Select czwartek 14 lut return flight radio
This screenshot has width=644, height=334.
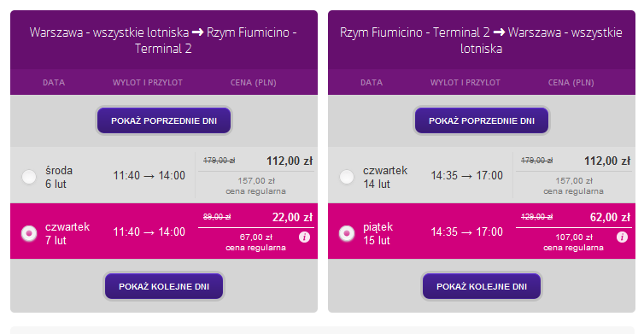click(x=347, y=177)
